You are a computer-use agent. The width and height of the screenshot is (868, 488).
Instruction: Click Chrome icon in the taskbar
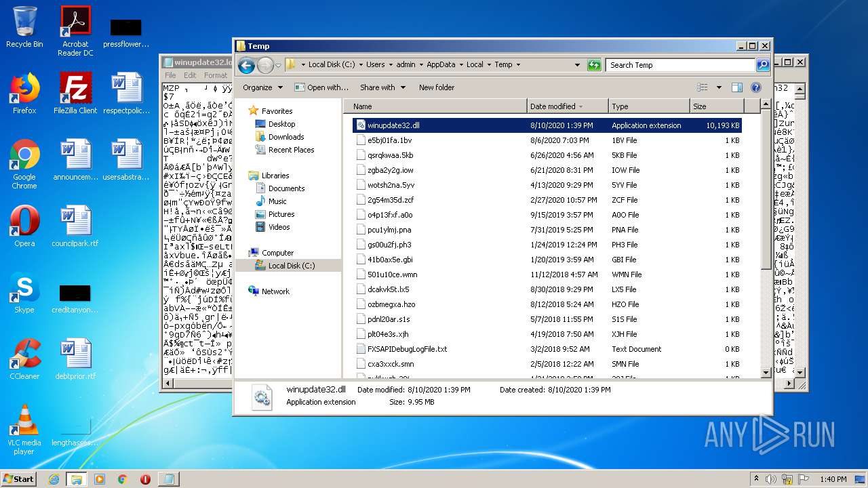coord(122,479)
